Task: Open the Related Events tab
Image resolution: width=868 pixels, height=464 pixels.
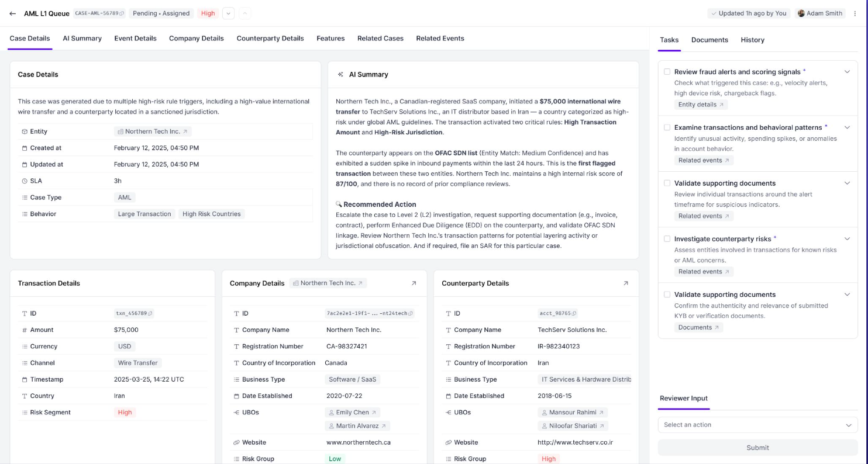Action: click(x=440, y=39)
